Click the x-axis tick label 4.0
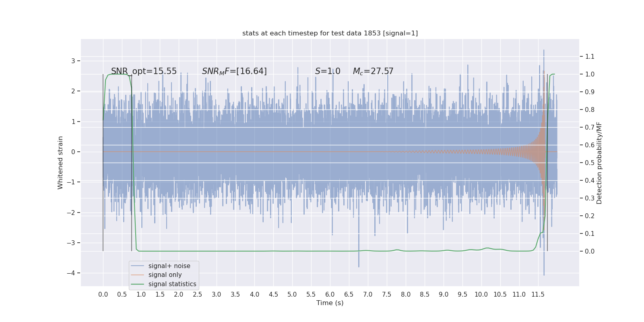644x322 pixels. [x=254, y=295]
